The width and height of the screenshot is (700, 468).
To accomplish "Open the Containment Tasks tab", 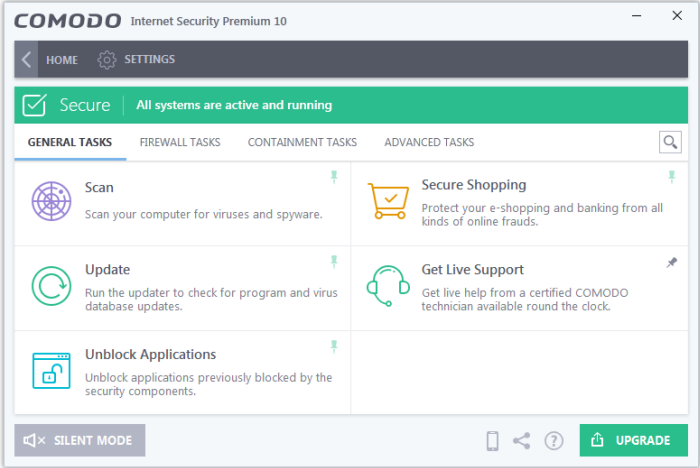I will pos(302,143).
